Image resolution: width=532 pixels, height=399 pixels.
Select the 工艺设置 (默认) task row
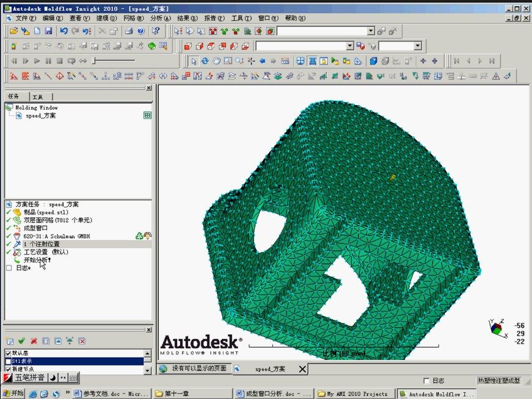coord(46,252)
